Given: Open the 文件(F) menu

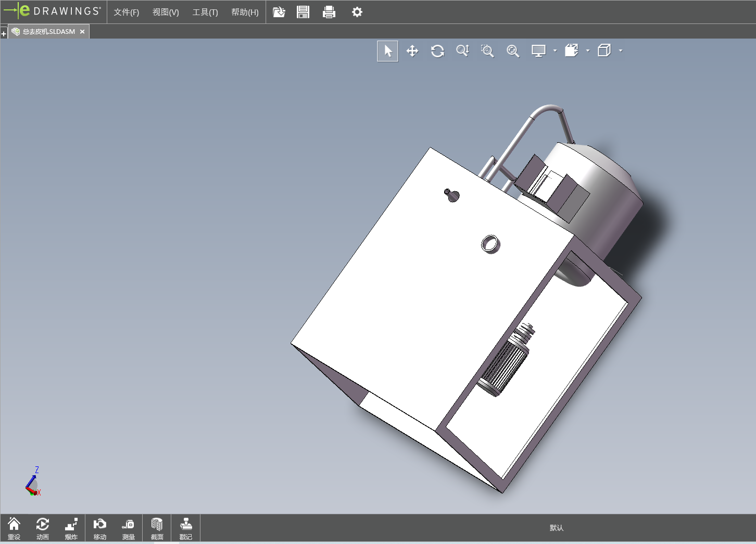Looking at the screenshot, I should [x=127, y=12].
